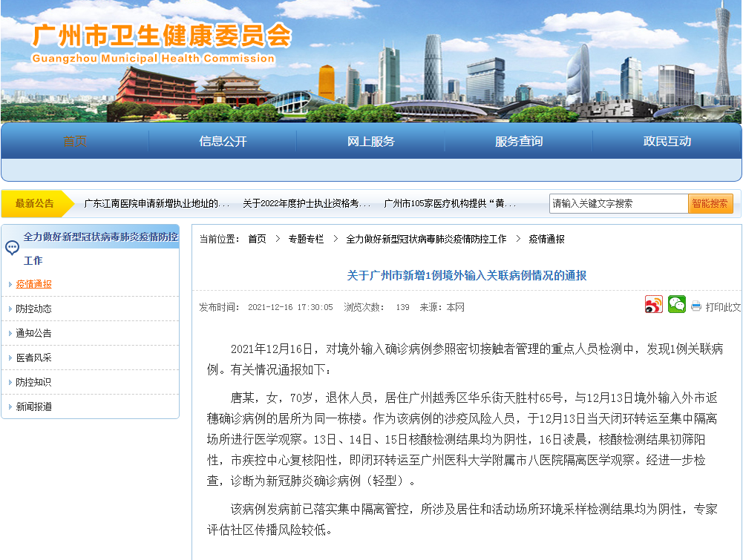Screen dimensions: 743x560
Task: Select 防控知识 in the sidebar
Action: coord(33,382)
